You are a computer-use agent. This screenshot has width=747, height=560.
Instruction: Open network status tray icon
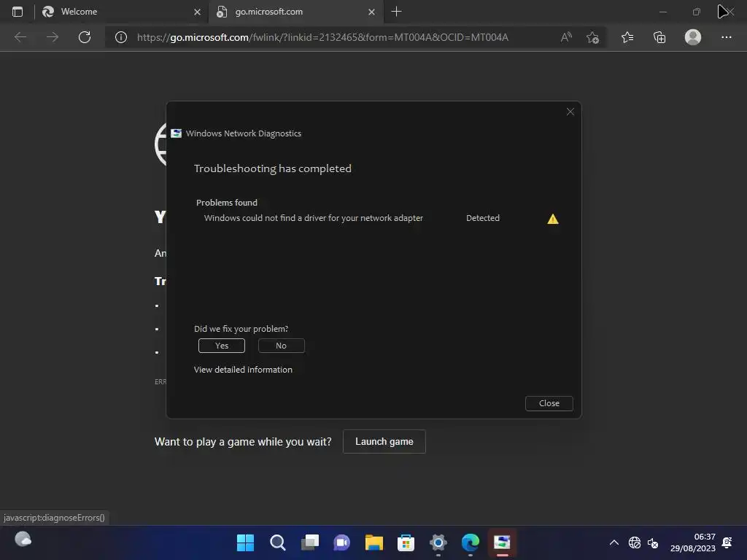(x=634, y=542)
